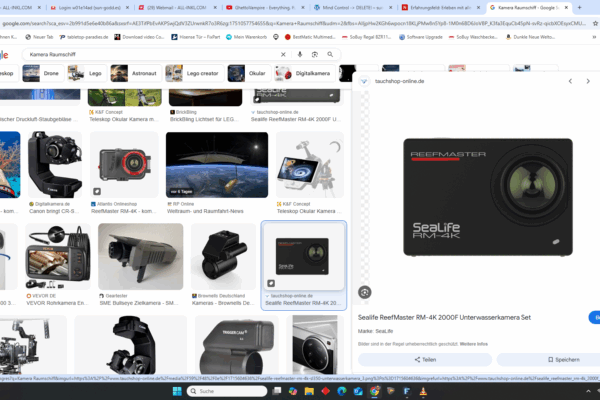Filter results by the Astronaut chip
Screen dimensions: 600x400
point(134,73)
